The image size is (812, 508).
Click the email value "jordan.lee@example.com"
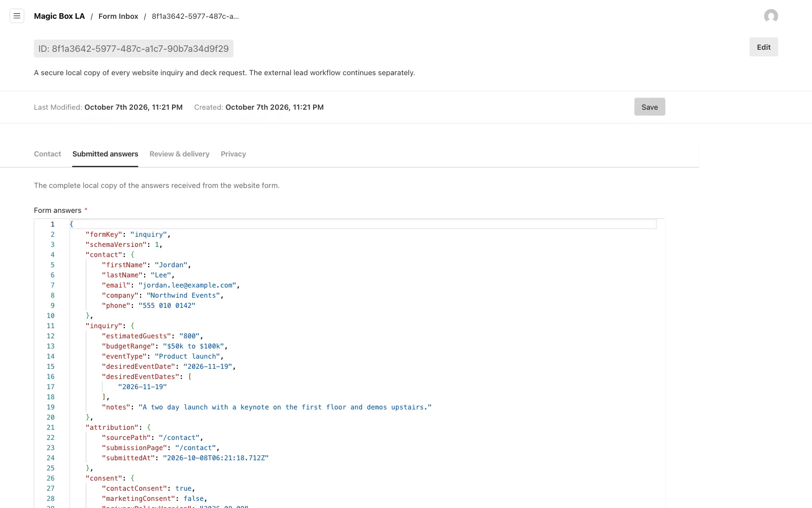tap(187, 285)
